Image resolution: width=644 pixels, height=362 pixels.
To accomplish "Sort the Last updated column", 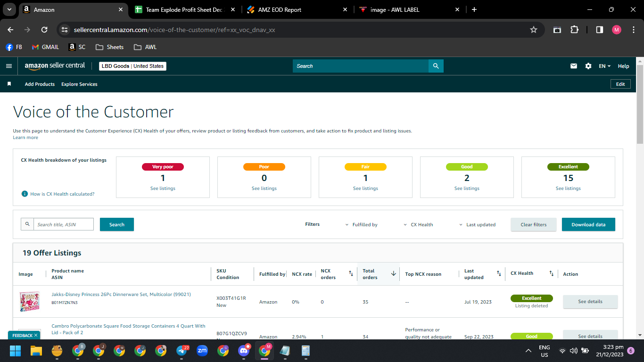I will [x=499, y=273].
